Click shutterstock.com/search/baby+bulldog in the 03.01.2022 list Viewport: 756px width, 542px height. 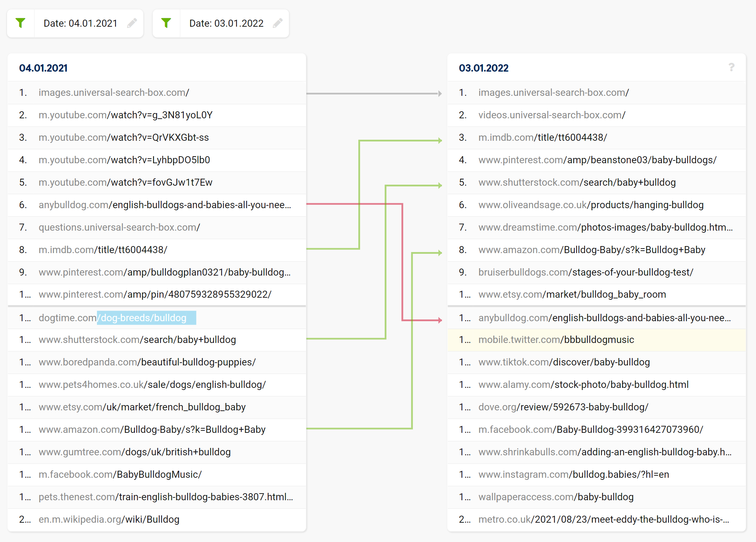coord(577,183)
